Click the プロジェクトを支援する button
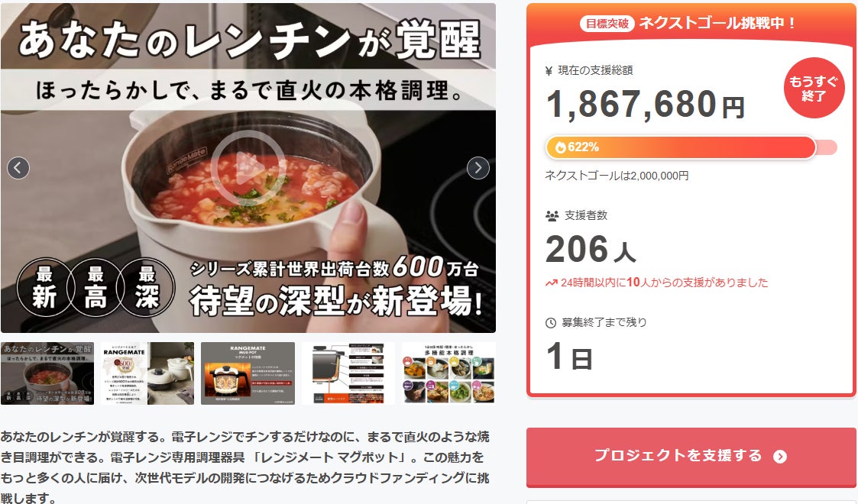The image size is (858, 504). click(x=691, y=457)
